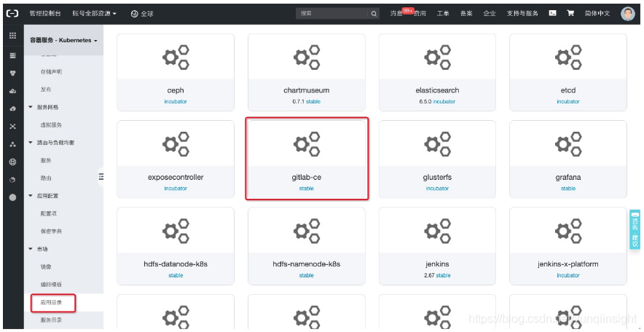Click the cloud icon in the left rail
Viewport: 644px width, 332px height.
click(x=12, y=91)
